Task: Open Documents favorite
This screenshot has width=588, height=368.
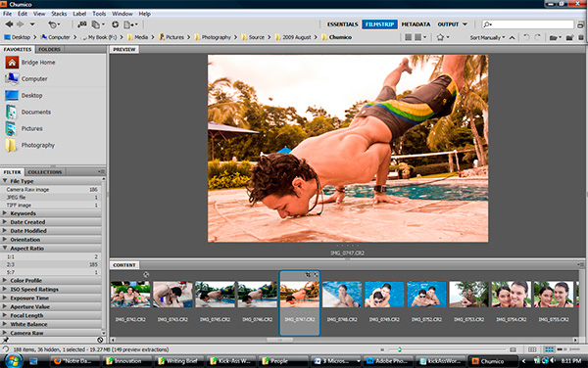Action: click(x=35, y=112)
